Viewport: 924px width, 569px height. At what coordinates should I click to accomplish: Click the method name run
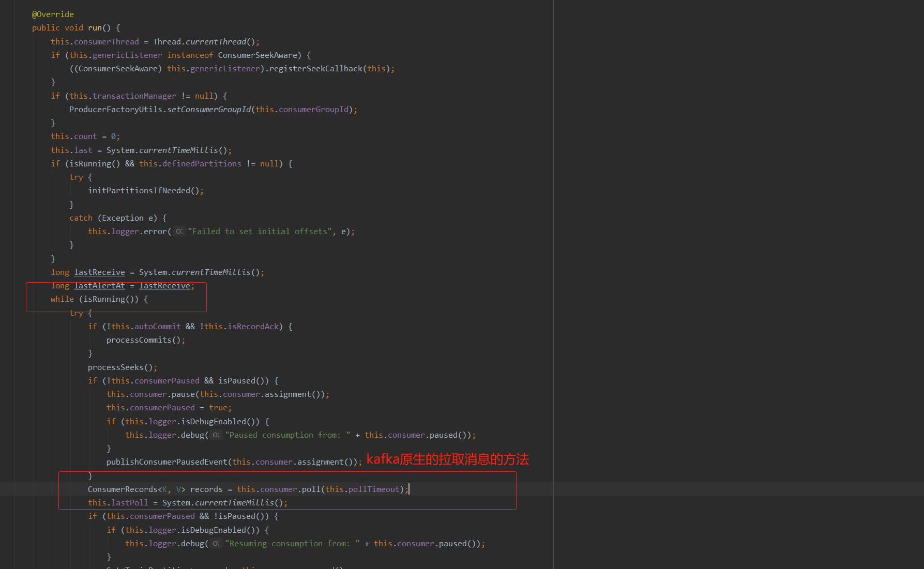(95, 27)
